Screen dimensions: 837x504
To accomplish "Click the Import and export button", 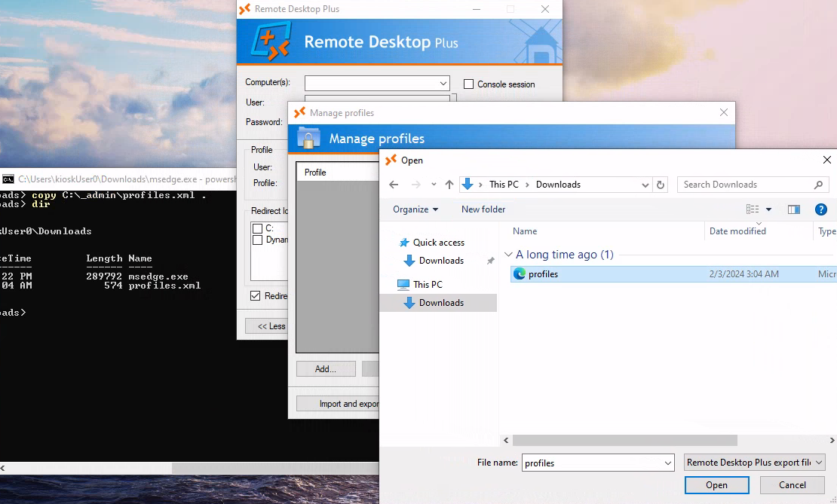I will click(x=338, y=404).
